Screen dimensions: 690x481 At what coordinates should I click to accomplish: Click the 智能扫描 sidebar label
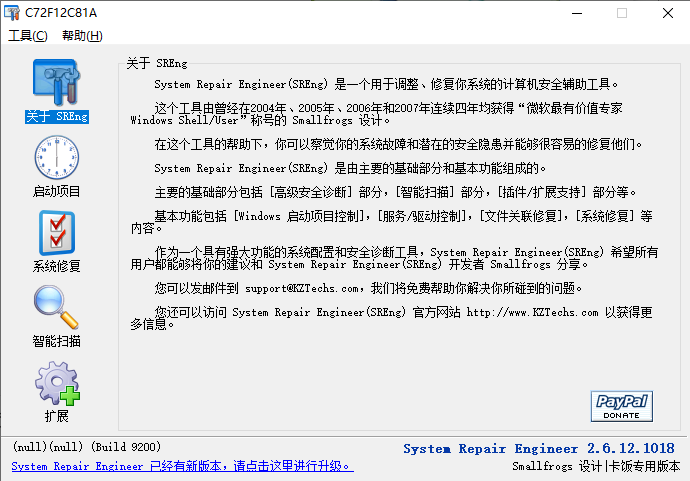[x=56, y=341]
